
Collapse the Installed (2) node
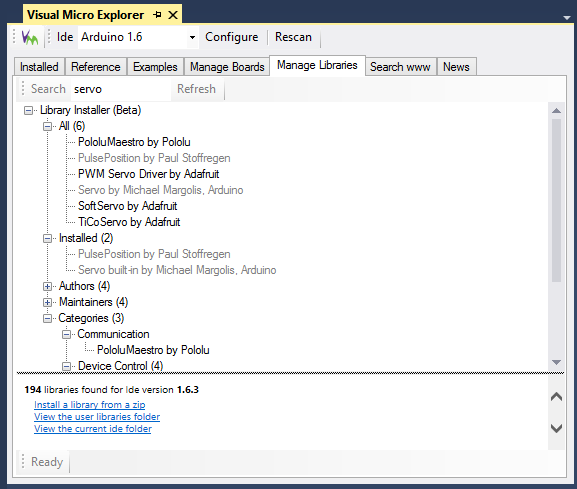coord(47,238)
